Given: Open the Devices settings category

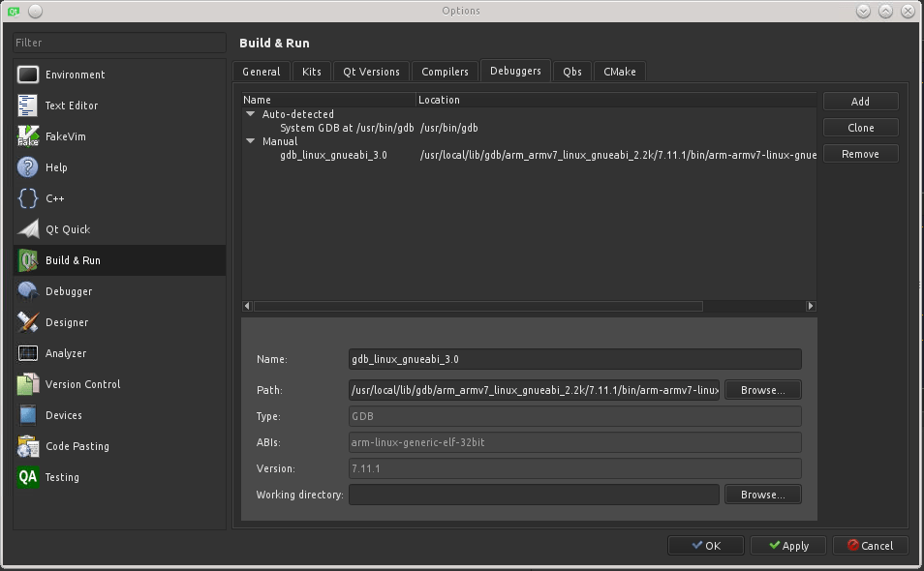Looking at the screenshot, I should [120, 415].
